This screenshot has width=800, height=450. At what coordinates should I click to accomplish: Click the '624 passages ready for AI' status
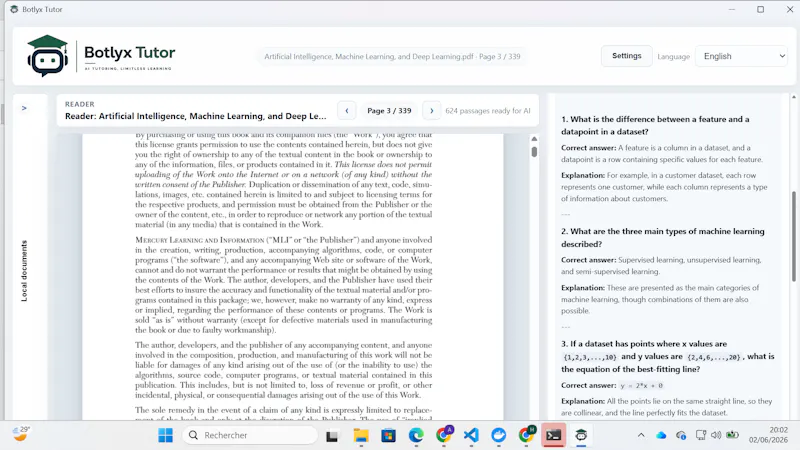[x=488, y=111]
